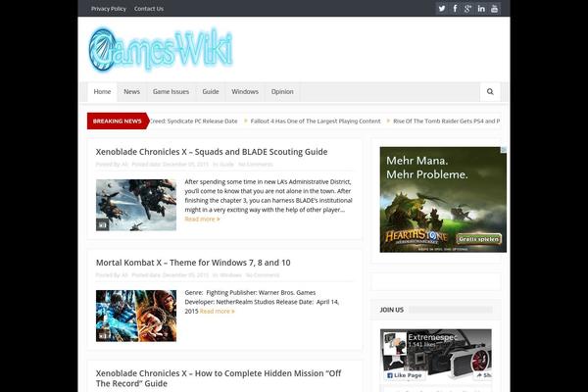Click the Guide category link under Xenoblade squads post
This screenshot has height=392, width=588.
[x=226, y=165]
